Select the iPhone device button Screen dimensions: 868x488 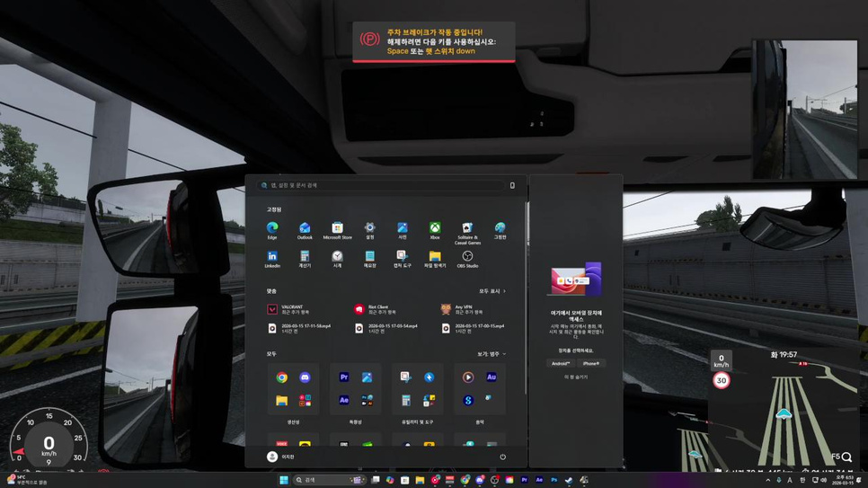591,363
